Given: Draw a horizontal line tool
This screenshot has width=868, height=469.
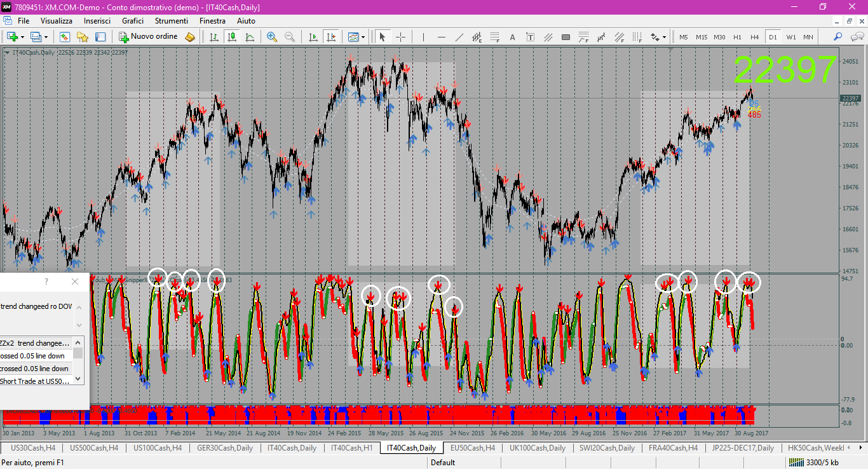Looking at the screenshot, I should click(x=441, y=37).
